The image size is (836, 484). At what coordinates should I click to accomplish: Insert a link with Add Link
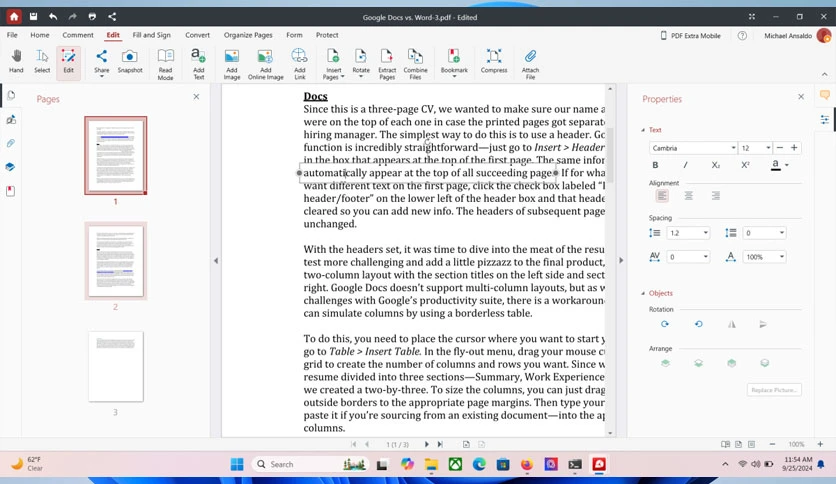pos(299,64)
